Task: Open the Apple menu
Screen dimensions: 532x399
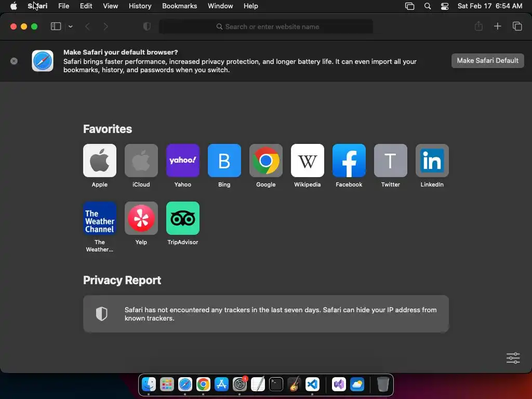Action: point(14,6)
